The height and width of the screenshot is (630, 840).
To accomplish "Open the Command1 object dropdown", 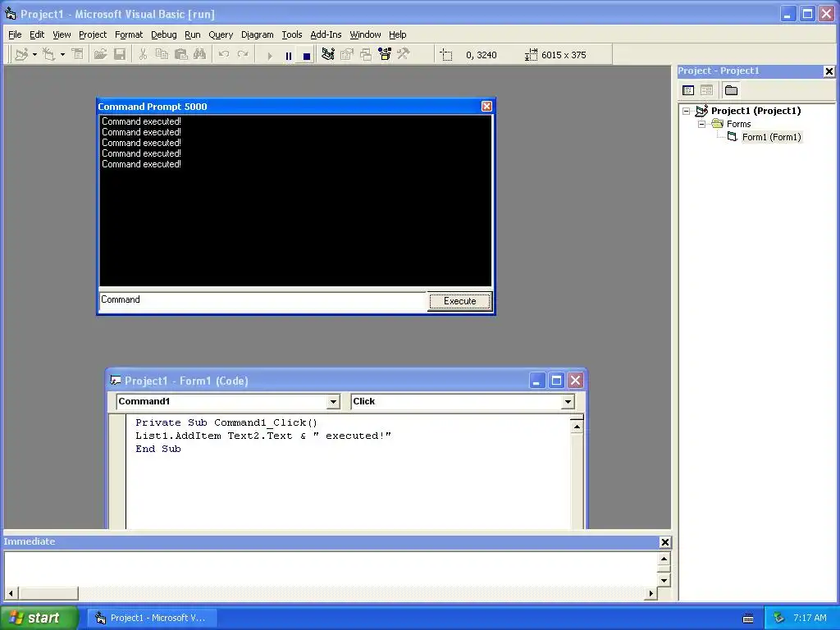I will pyautogui.click(x=333, y=401).
